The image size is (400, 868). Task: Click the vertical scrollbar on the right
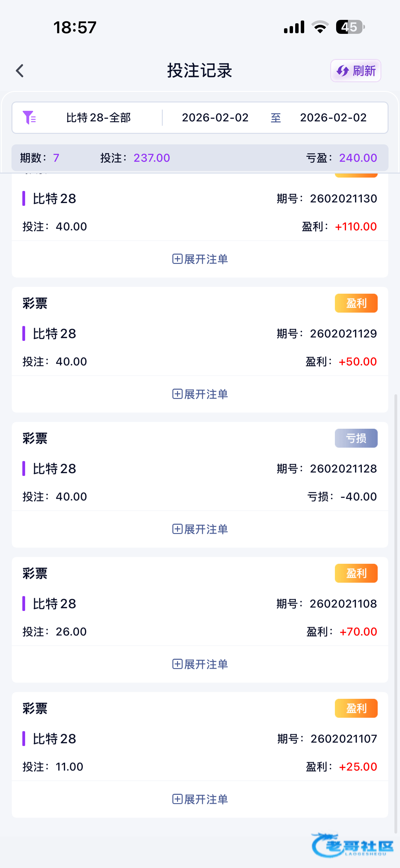point(396,607)
